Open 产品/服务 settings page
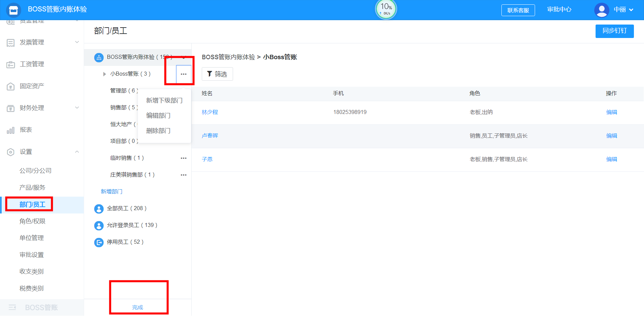 coord(32,188)
